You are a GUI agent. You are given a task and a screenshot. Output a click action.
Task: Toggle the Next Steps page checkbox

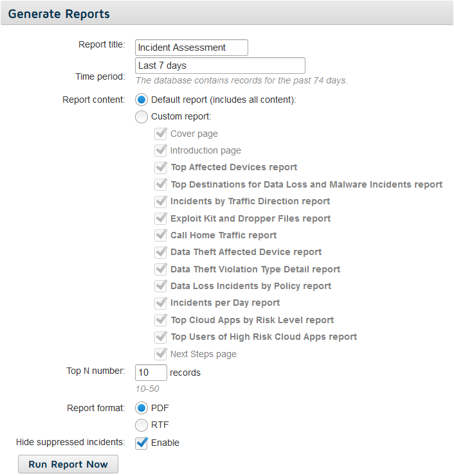pyautogui.click(x=161, y=354)
